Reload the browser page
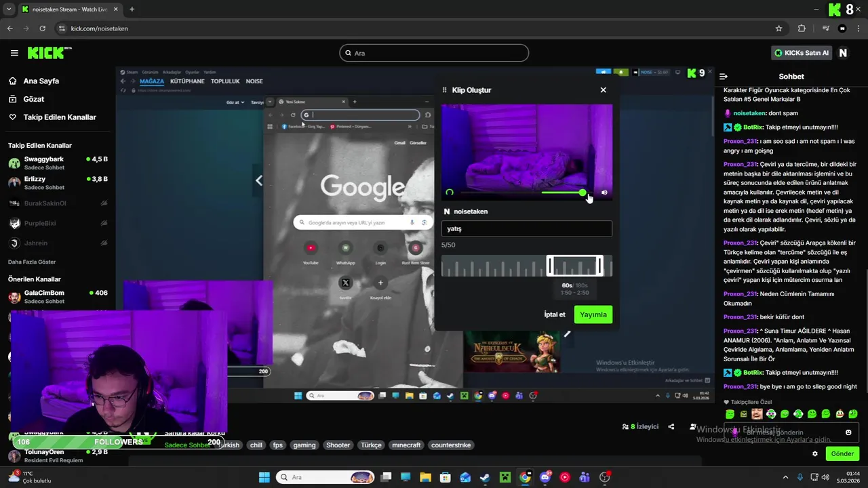This screenshot has width=868, height=488. pyautogui.click(x=43, y=28)
